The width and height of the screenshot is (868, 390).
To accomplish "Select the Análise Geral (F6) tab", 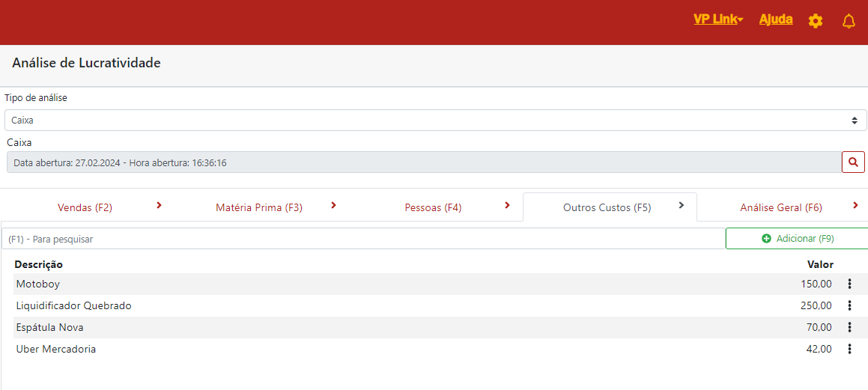I will [x=781, y=207].
